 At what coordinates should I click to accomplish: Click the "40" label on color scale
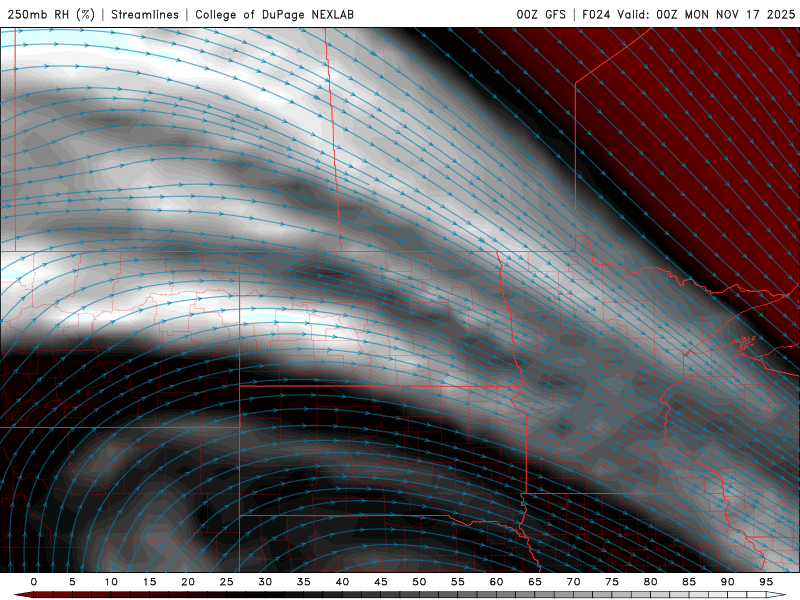342,582
